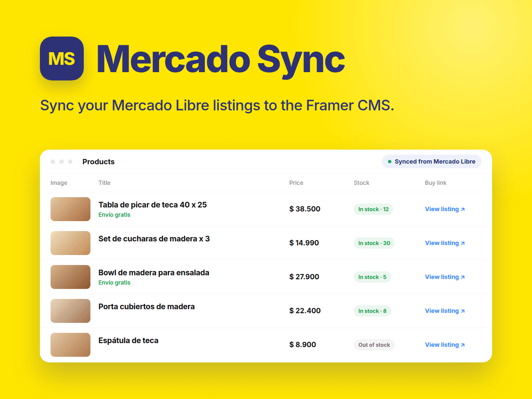Open View listing for Porta cubiertos
The height and width of the screenshot is (399, 532).
(445, 311)
